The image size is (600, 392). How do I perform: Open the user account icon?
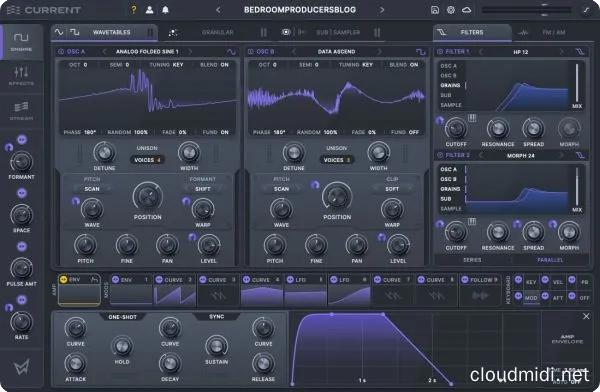(x=150, y=10)
